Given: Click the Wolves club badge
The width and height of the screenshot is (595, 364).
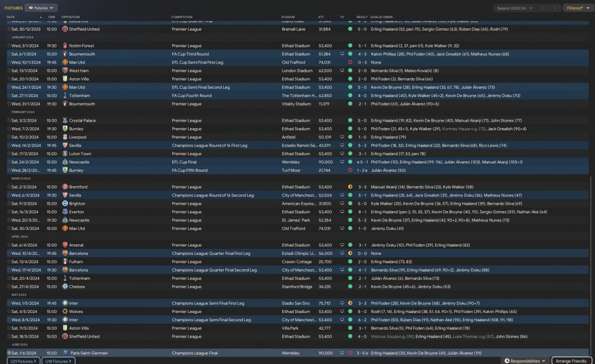Looking at the screenshot, I should (65, 312).
